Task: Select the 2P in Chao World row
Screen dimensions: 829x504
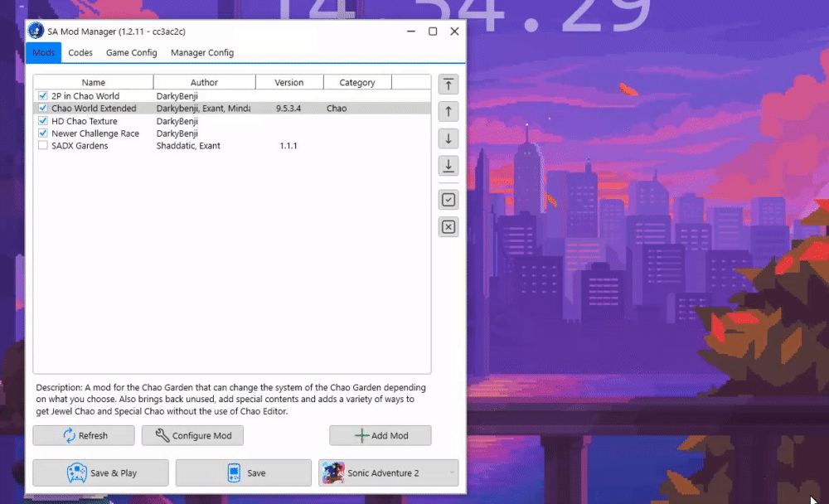Action: [232, 95]
